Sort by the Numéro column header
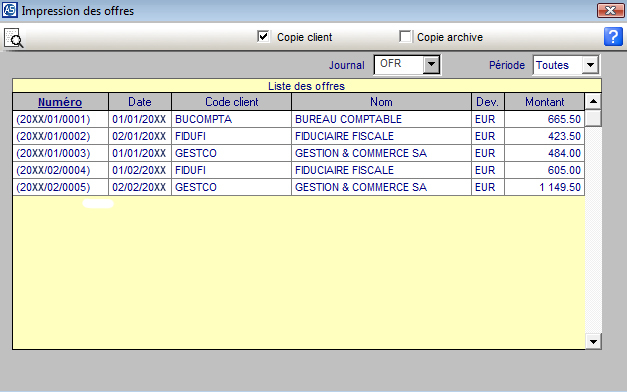The width and height of the screenshot is (627, 392). coord(60,102)
